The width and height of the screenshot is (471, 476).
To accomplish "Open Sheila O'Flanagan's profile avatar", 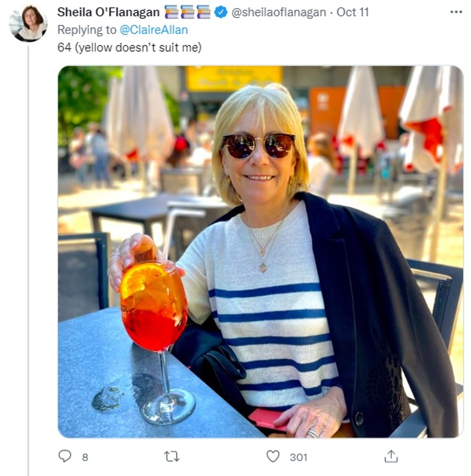I will 28,24.
